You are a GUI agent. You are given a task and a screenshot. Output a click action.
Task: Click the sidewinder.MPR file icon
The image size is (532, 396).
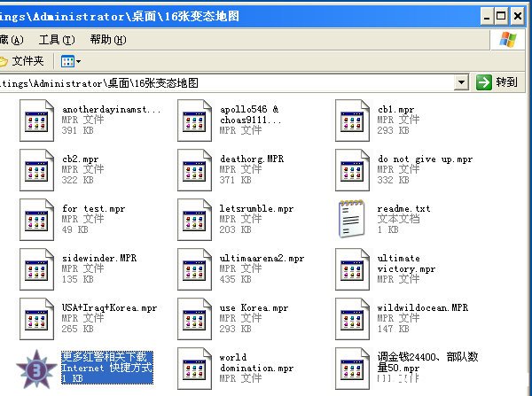36,269
